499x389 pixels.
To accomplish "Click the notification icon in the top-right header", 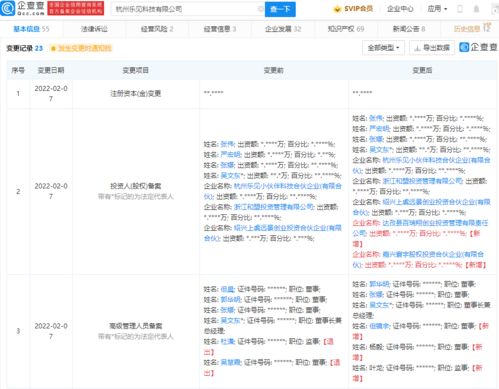I will click(477, 9).
